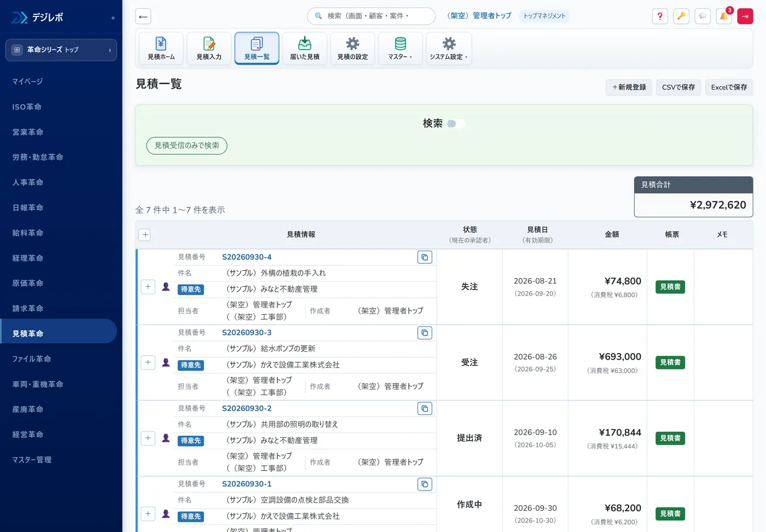Expand all rows with header plus button
The image size is (766, 532).
145,235
